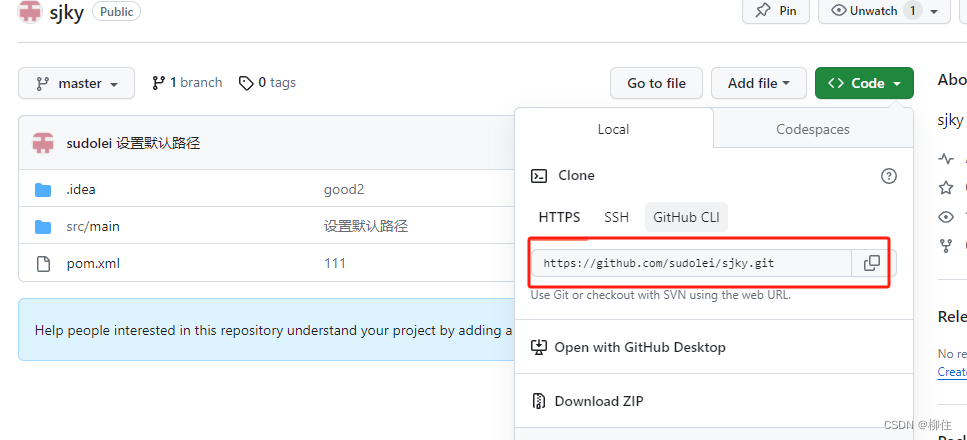Image resolution: width=967 pixels, height=440 pixels.
Task: Select the HTTPS clone option
Action: [559, 217]
